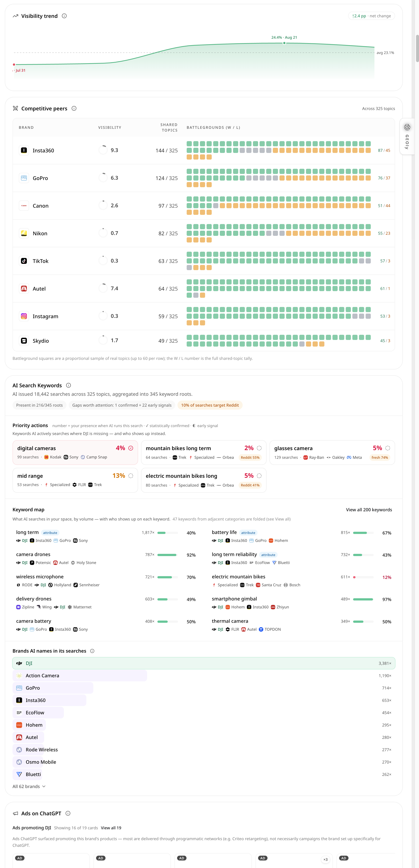Click the TikTok brand logo
The image size is (419, 868).
tap(24, 261)
